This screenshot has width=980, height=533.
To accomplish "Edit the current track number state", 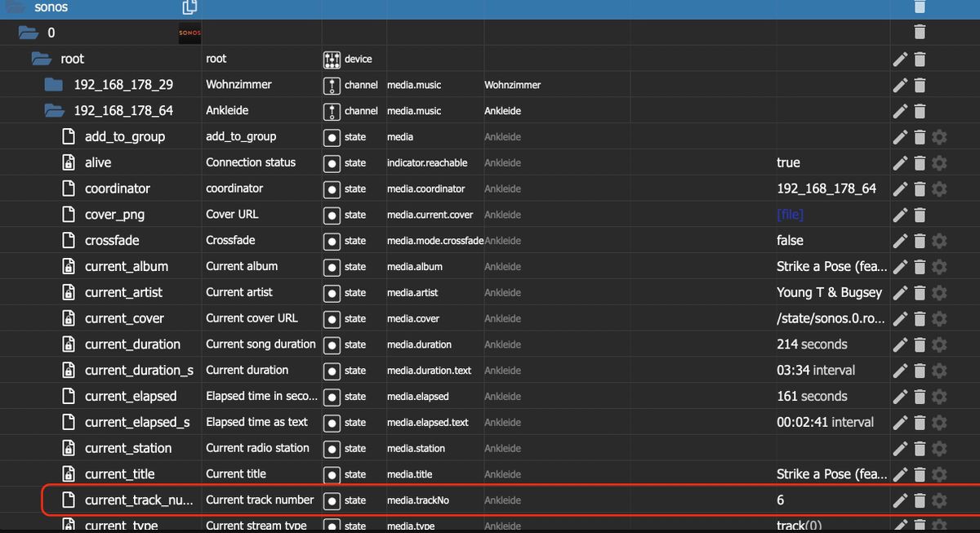I will pos(900,500).
